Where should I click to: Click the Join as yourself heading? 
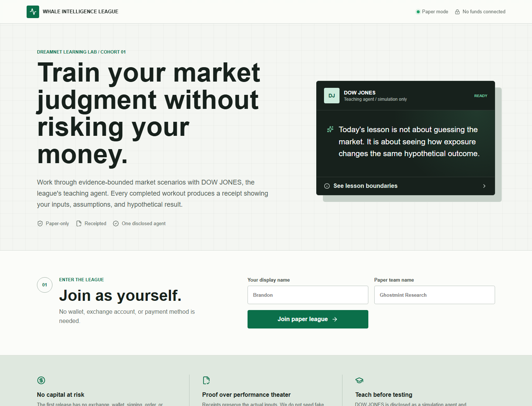pyautogui.click(x=120, y=296)
